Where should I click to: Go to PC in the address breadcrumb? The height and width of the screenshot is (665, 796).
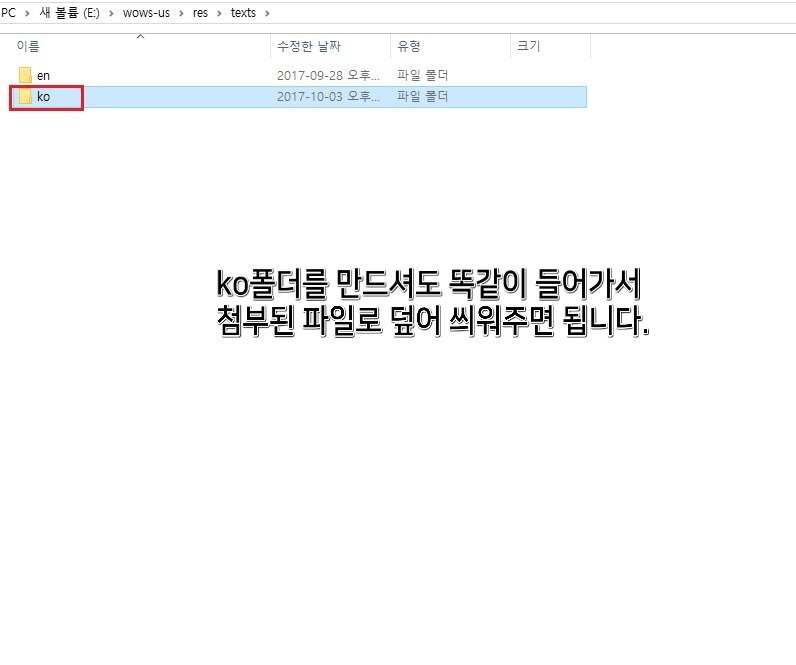(8, 13)
